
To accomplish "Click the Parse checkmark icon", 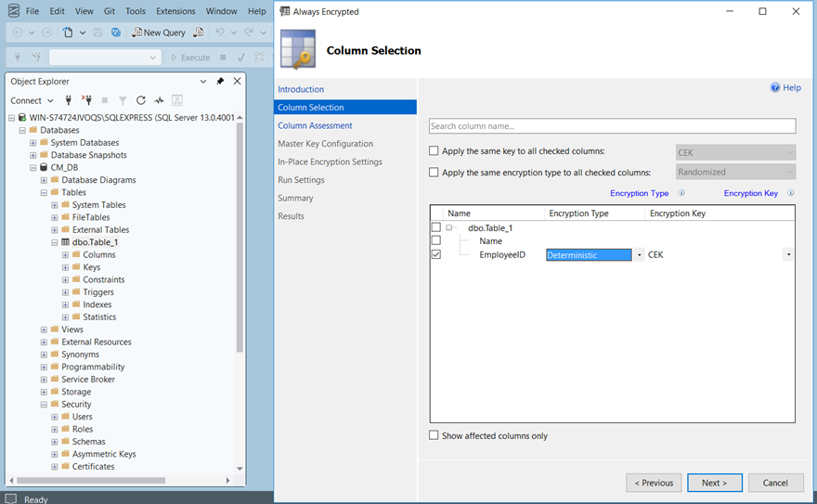I will coord(240,58).
